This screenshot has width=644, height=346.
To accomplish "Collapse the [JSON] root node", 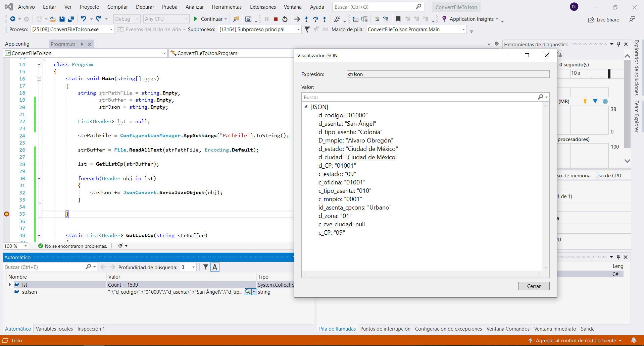I will tap(306, 107).
